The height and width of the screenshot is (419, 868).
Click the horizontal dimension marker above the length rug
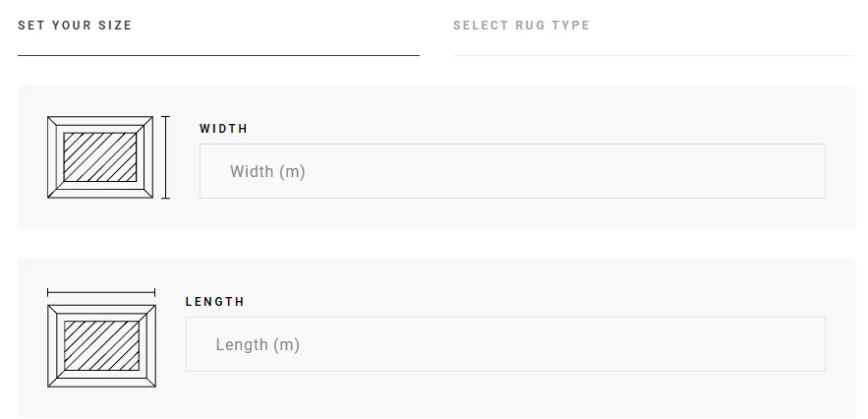pyautogui.click(x=100, y=292)
